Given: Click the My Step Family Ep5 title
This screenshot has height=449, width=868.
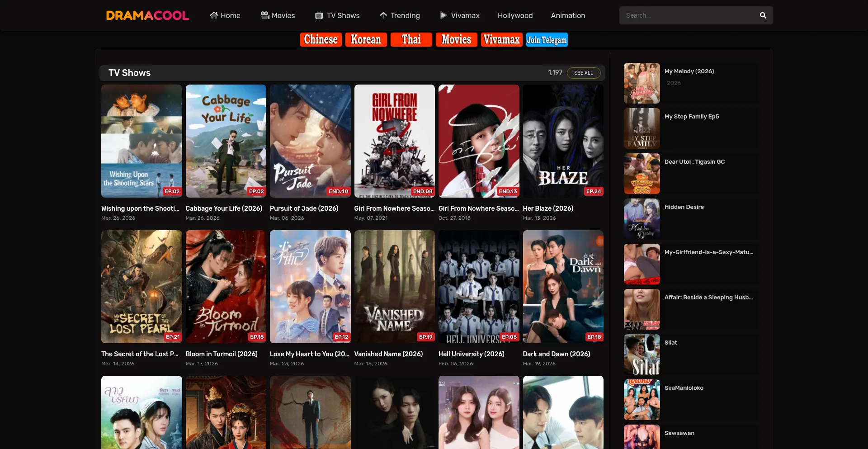Looking at the screenshot, I should coord(692,117).
